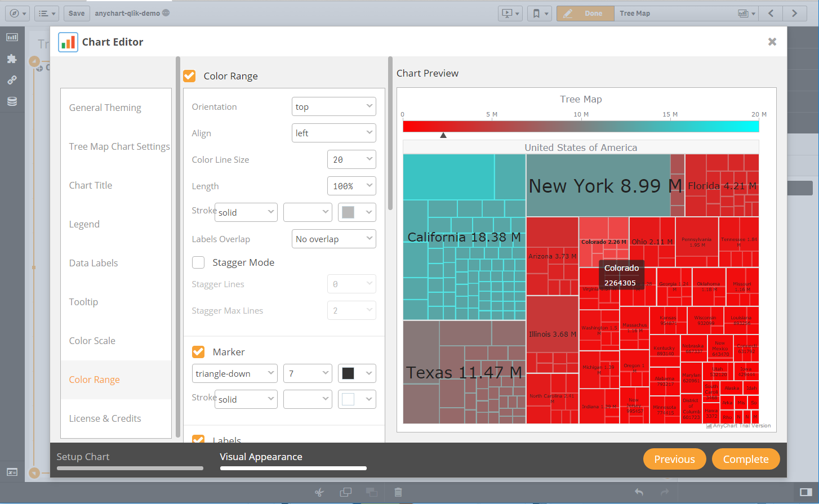Select the Color Scale section
Viewport: 819px width, 504px height.
click(x=92, y=341)
